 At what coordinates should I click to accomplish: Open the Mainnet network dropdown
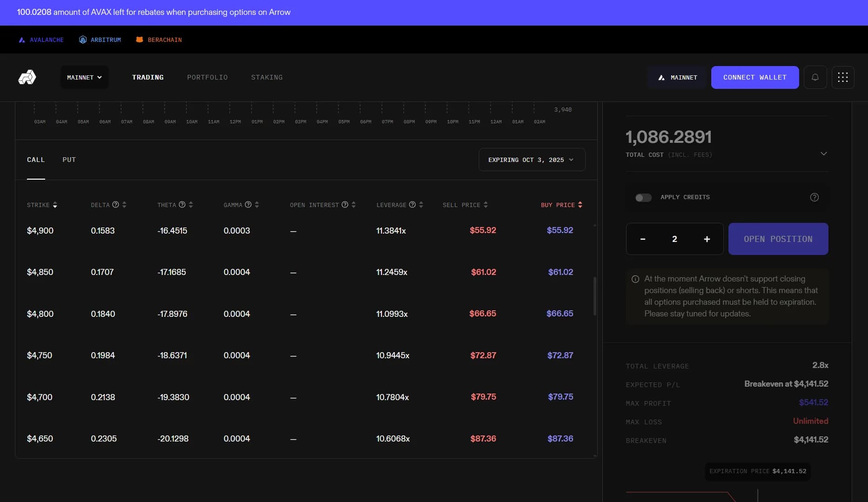(x=84, y=77)
